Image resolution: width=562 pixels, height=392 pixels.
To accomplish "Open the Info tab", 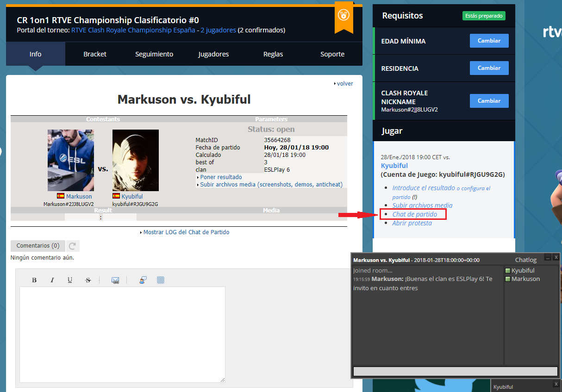I will click(36, 54).
